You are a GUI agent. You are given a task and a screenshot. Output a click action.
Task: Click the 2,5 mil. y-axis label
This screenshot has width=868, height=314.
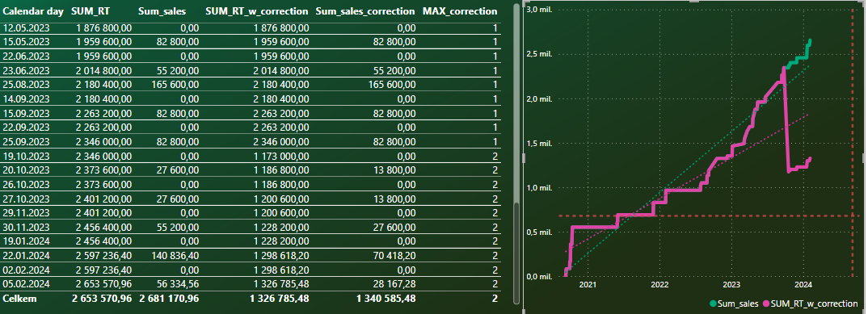(x=540, y=54)
